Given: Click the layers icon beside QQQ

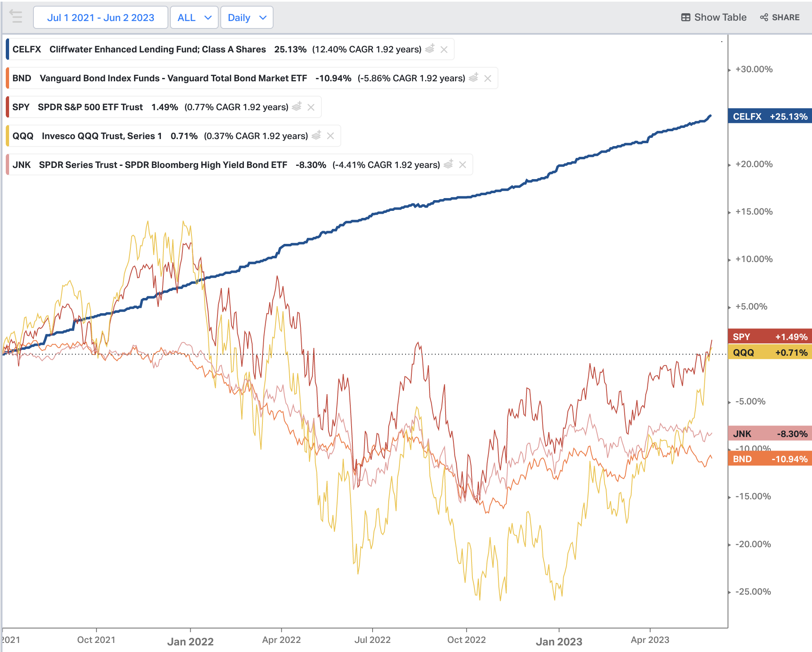Looking at the screenshot, I should tap(316, 135).
